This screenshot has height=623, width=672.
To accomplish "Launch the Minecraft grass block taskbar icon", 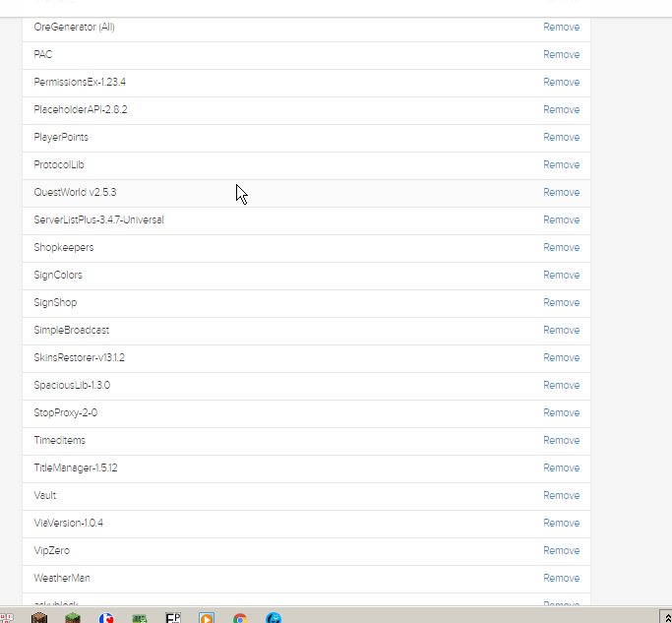I will point(73,618).
